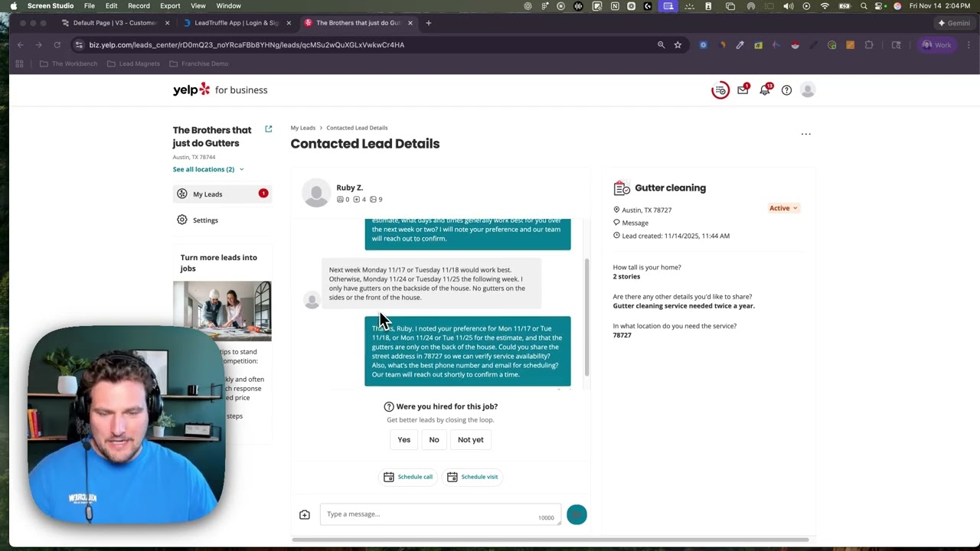The image size is (980, 551).
Task: Open the site information icon in address bar
Action: [79, 45]
